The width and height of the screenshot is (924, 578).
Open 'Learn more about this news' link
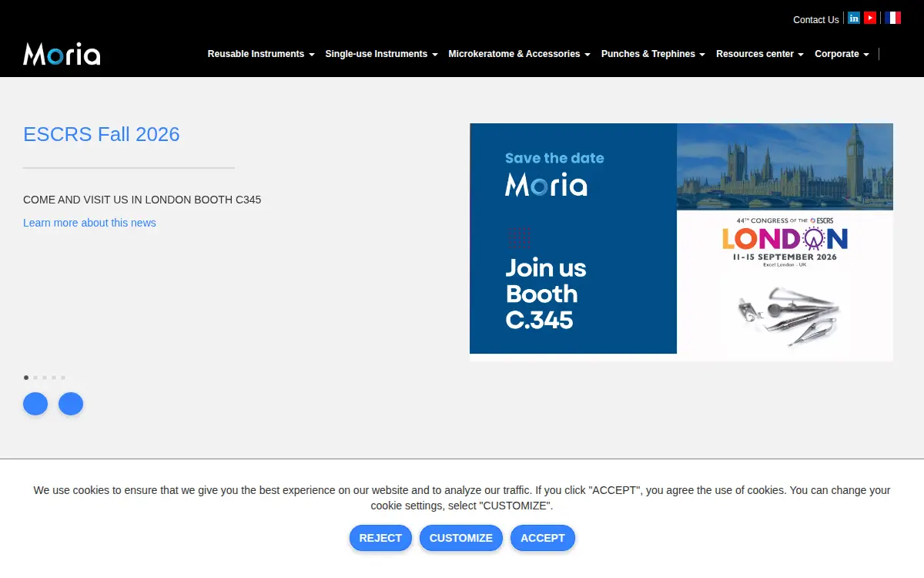click(89, 223)
